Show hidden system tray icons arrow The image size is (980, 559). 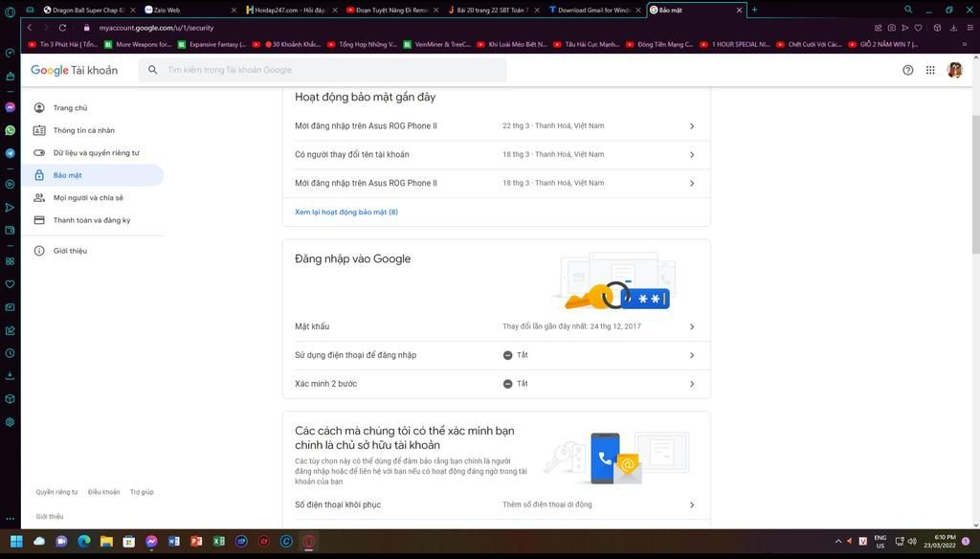(837, 541)
